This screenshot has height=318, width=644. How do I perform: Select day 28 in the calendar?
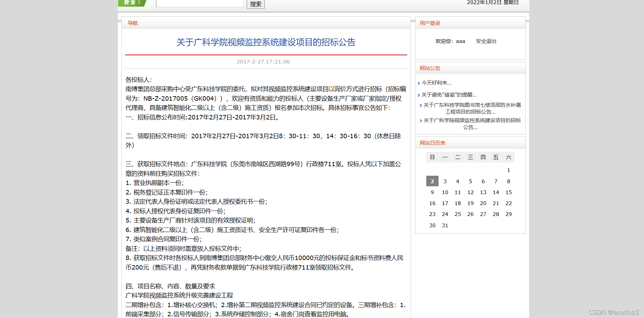pos(496,214)
